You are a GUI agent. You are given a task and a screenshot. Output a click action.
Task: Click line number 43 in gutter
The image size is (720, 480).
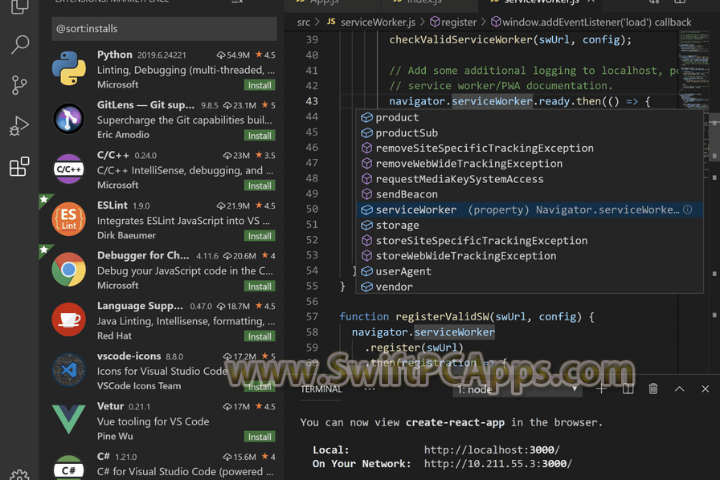click(312, 101)
